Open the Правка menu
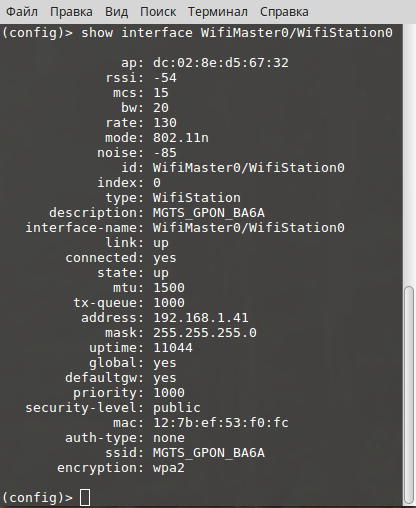The image size is (416, 508). tap(71, 12)
